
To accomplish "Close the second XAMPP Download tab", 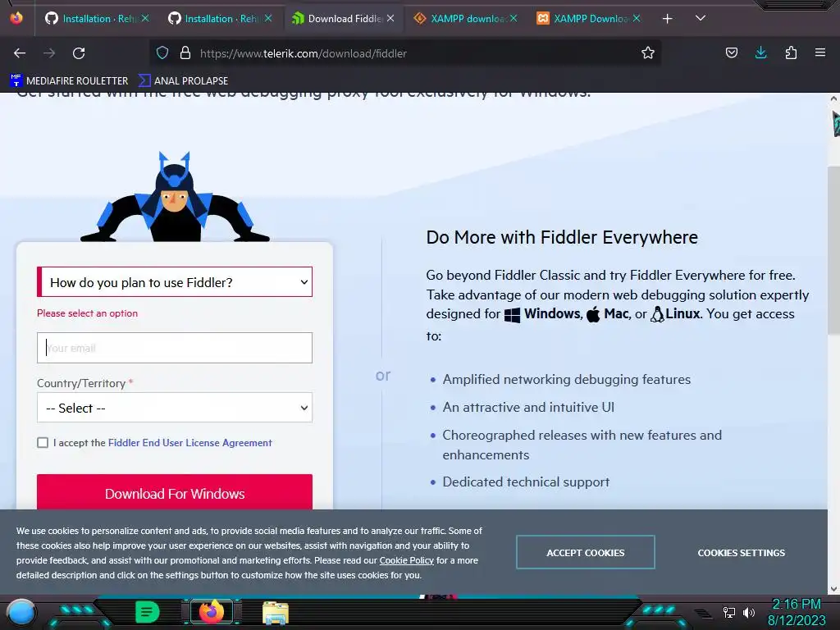I will coord(636,18).
